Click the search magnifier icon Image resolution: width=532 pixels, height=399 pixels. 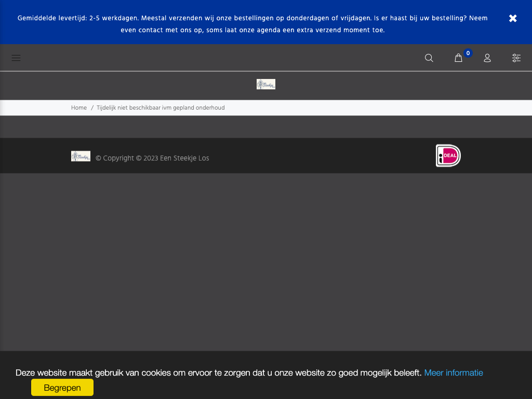[429, 58]
